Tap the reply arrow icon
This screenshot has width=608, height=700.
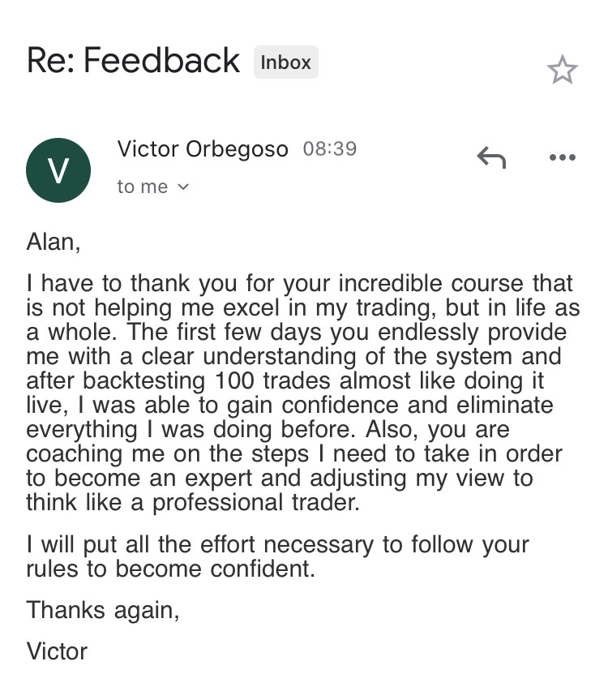(x=491, y=157)
